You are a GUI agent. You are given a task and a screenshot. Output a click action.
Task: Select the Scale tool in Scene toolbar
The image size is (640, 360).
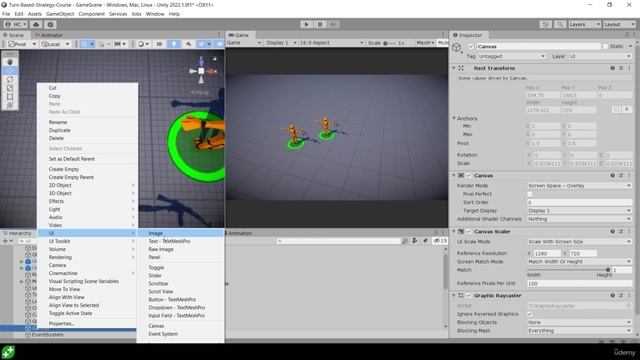(10, 88)
